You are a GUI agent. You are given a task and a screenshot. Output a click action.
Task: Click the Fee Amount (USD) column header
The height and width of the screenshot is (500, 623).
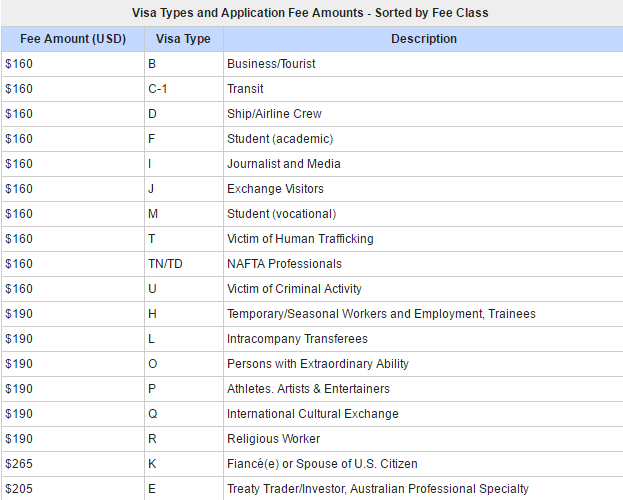tap(72, 39)
